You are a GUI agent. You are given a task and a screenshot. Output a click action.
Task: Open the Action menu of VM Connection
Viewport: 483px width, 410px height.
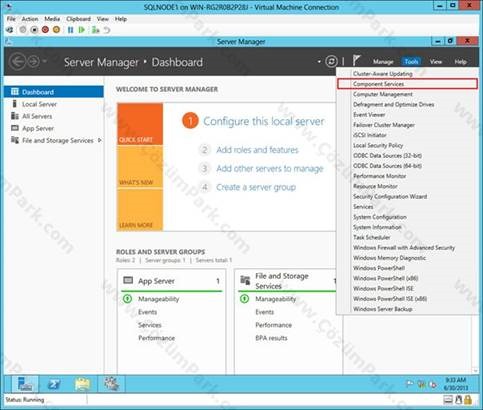click(30, 19)
